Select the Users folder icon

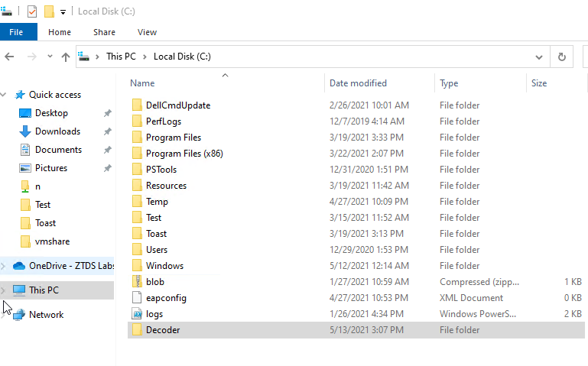137,250
